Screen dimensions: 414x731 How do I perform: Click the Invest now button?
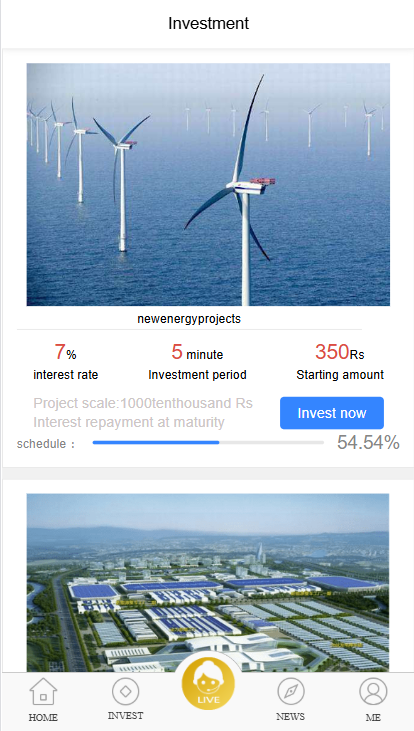(x=332, y=413)
